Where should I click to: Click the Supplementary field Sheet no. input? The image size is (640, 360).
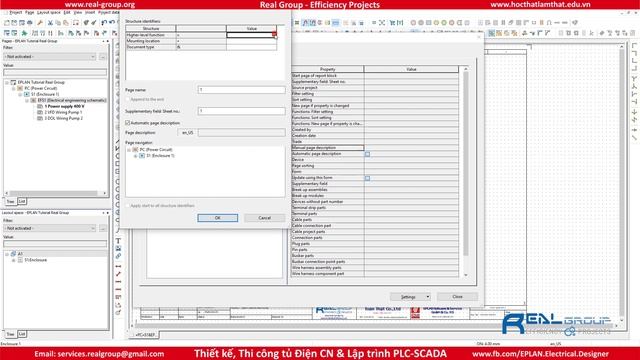click(242, 111)
